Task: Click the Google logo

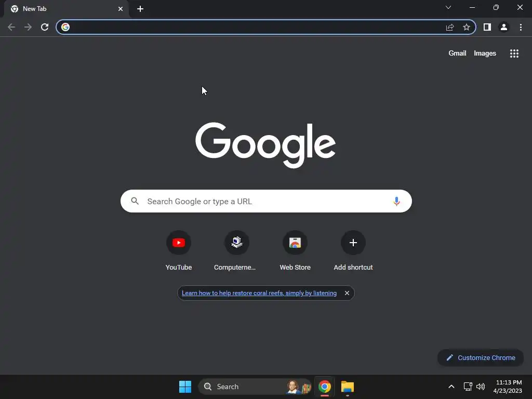Action: point(265,145)
